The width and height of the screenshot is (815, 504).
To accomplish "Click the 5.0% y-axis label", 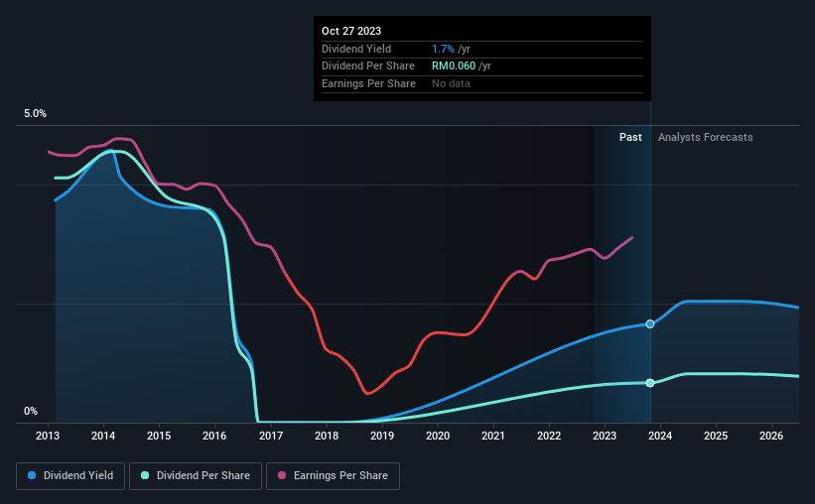I will pyautogui.click(x=35, y=113).
